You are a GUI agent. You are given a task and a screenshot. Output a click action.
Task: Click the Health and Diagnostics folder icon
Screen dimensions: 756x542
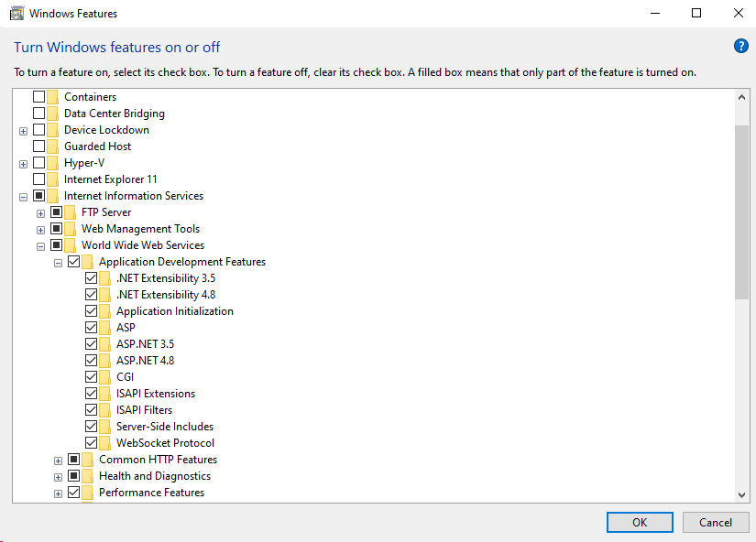pos(87,476)
